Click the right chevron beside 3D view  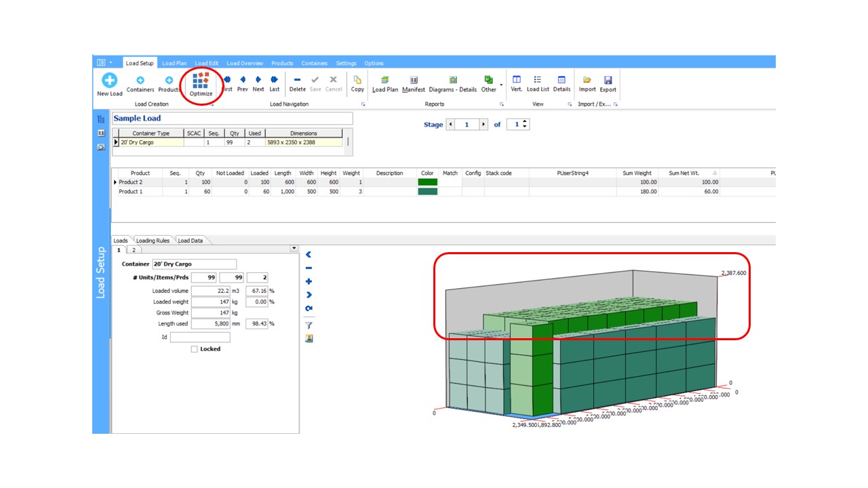click(309, 295)
